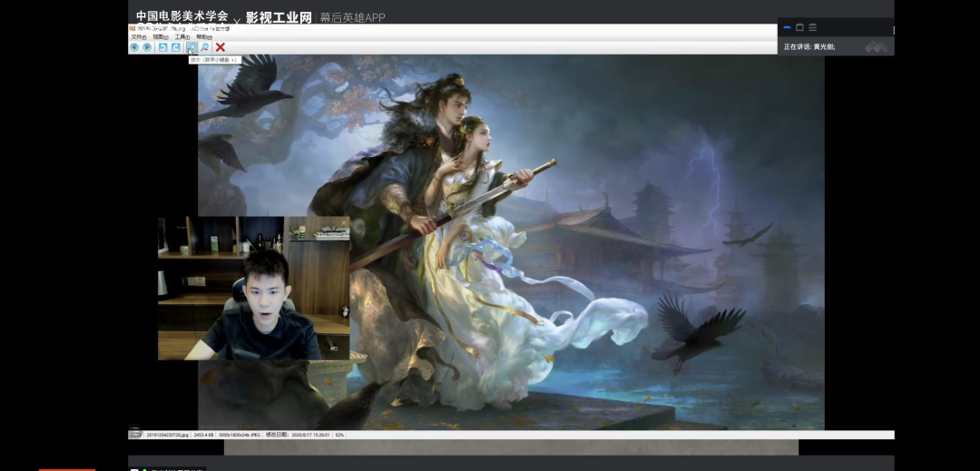980x471 pixels.
Task: Click the presenter webcam video thumbnail
Action: click(253, 288)
